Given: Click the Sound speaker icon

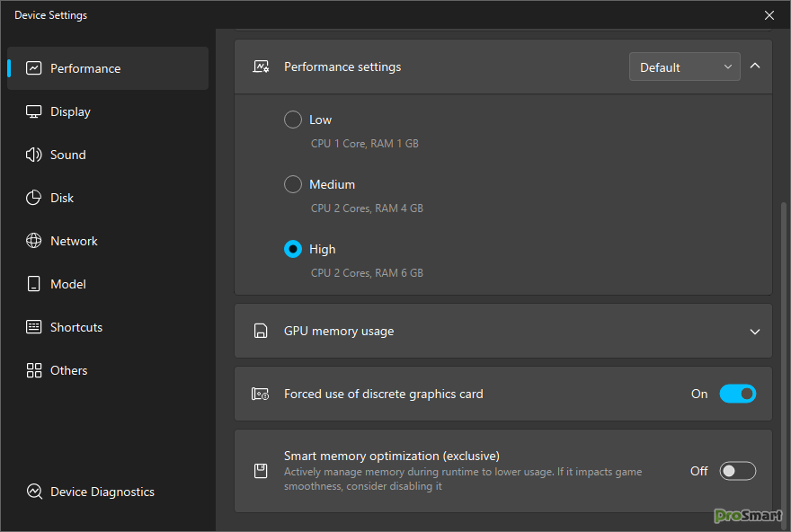Looking at the screenshot, I should coord(34,155).
